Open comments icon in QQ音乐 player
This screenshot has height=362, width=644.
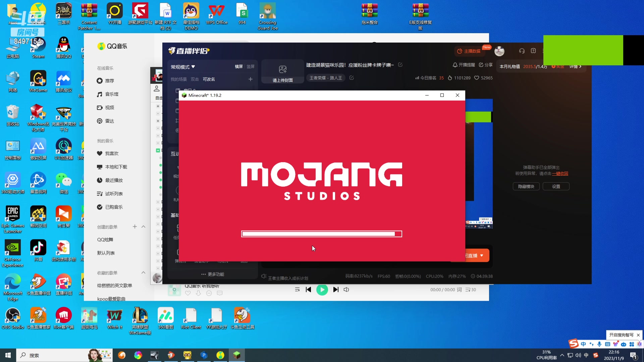(x=220, y=293)
